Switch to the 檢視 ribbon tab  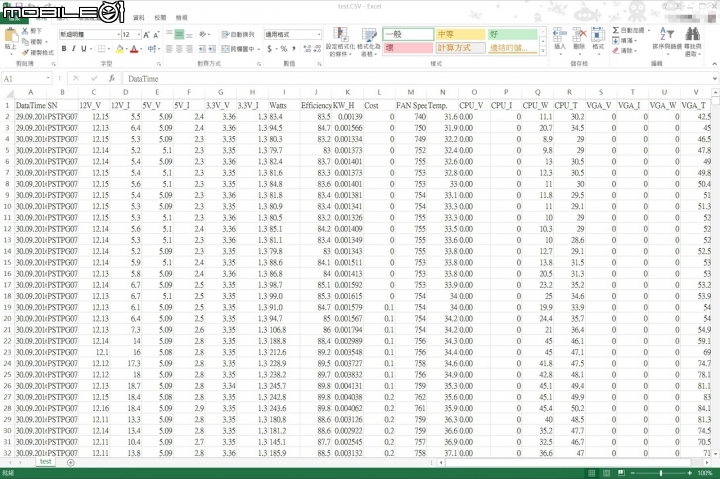(181, 17)
